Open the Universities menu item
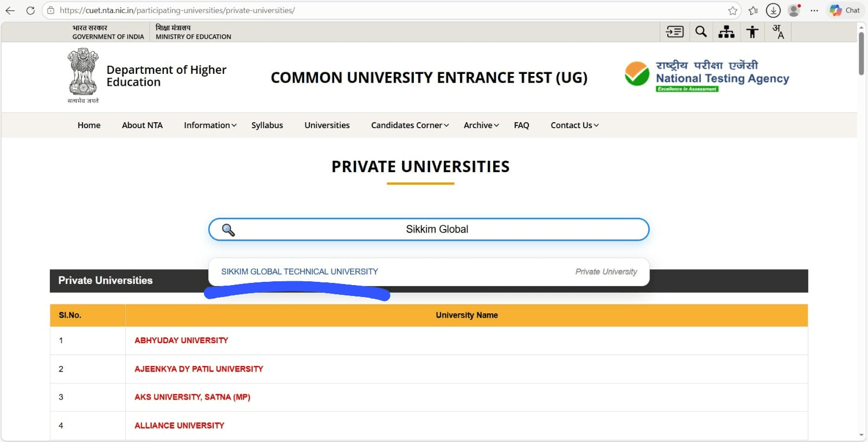 click(x=327, y=125)
